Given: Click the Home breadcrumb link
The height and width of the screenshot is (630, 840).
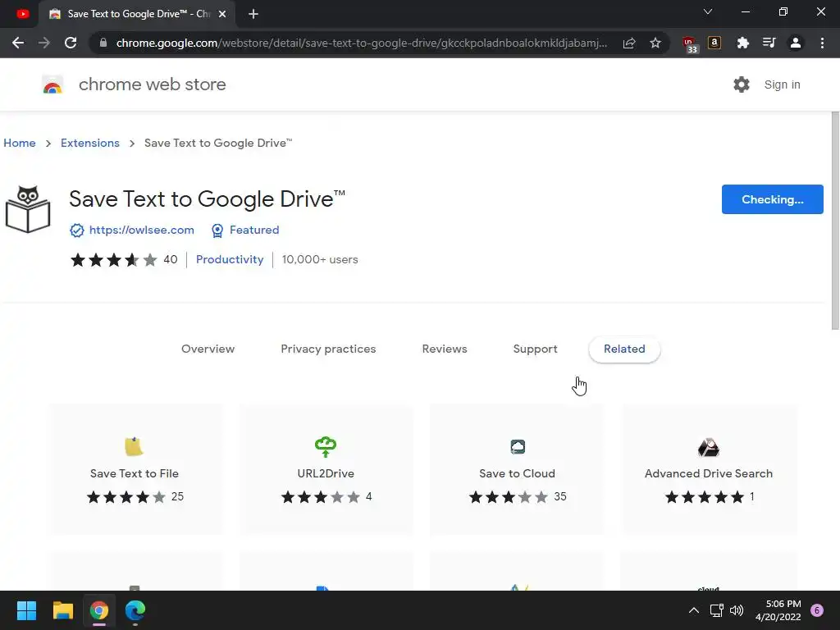Looking at the screenshot, I should pyautogui.click(x=20, y=143).
